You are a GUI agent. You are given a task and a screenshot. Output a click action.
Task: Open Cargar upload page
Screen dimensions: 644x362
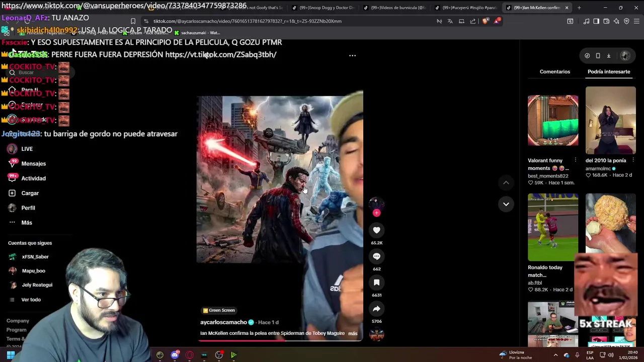(x=24, y=193)
